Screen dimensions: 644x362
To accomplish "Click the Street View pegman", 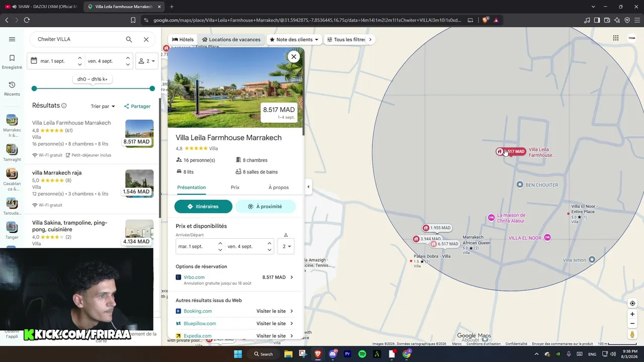I will (632, 335).
